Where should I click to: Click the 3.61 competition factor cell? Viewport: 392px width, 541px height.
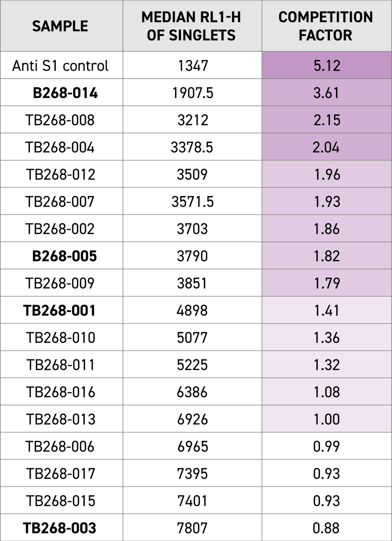coord(326,93)
